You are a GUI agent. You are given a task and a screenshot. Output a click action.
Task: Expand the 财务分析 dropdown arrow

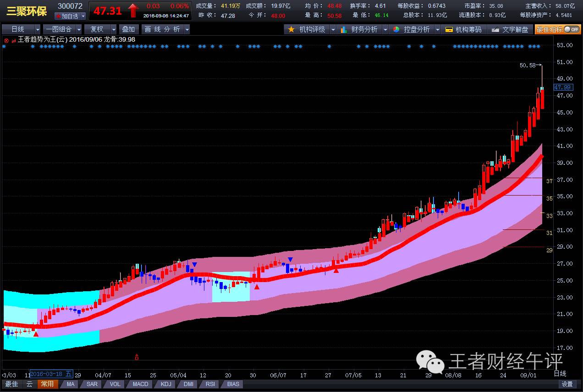click(x=385, y=29)
